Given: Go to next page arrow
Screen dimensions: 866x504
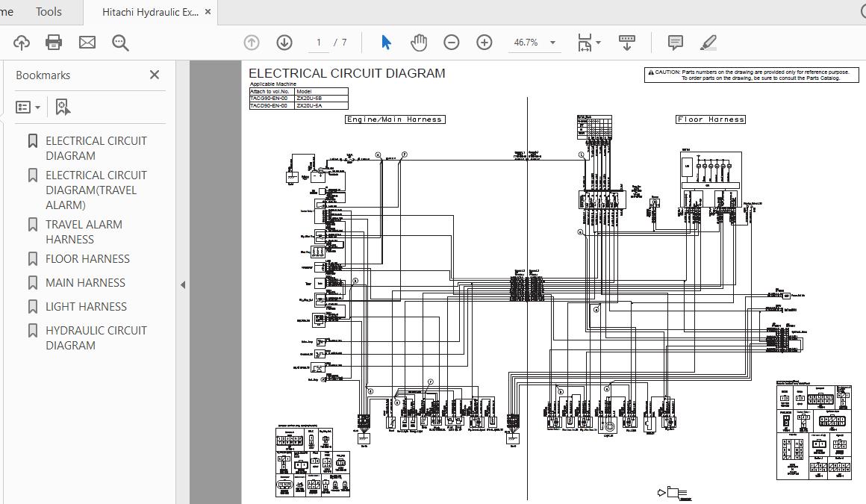Looking at the screenshot, I should (284, 43).
